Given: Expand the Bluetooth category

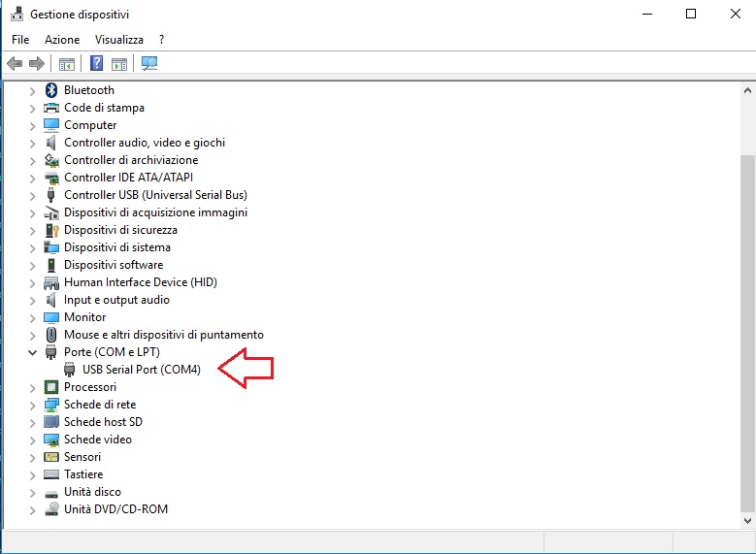Looking at the screenshot, I should coord(32,90).
